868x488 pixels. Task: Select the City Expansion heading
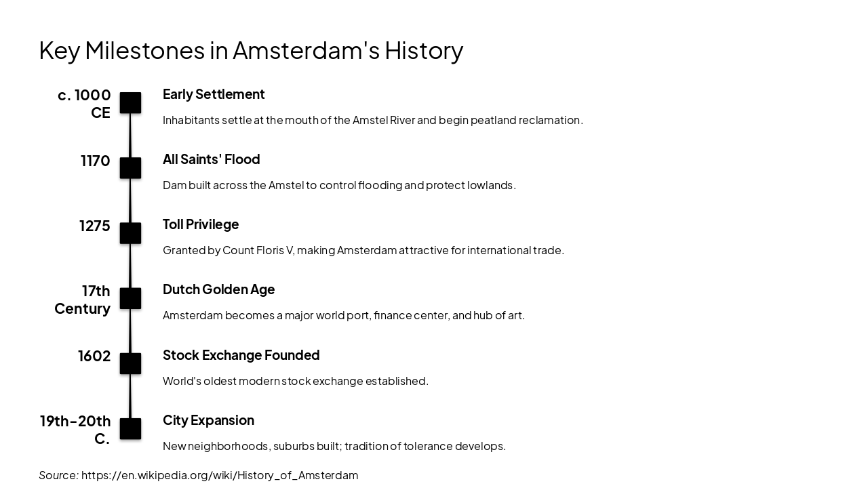208,420
